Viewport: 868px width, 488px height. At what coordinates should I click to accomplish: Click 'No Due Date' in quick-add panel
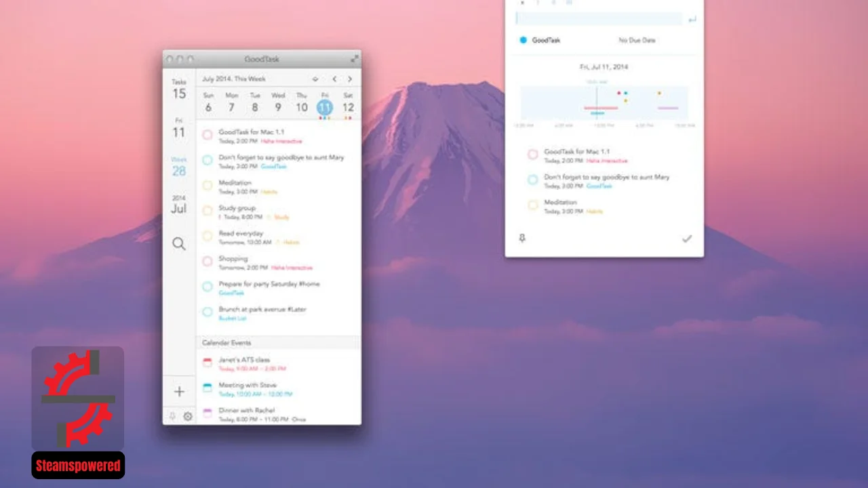click(637, 41)
